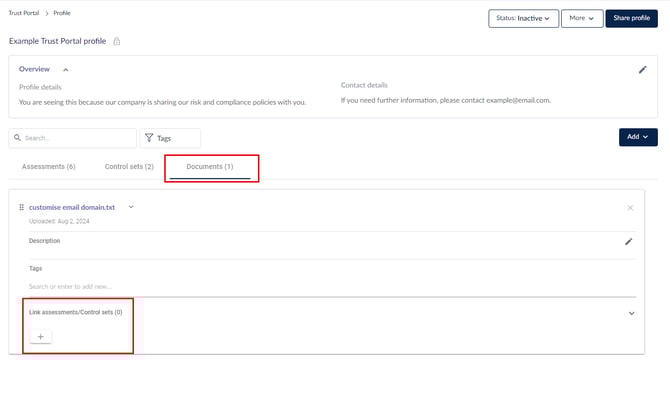Grab the drag handle beside document name

21,207
